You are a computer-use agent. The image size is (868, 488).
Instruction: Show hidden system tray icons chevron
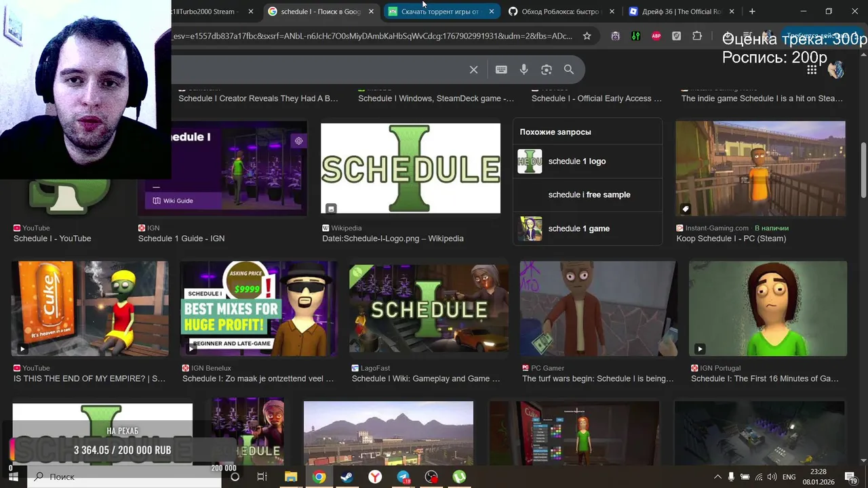(717, 477)
